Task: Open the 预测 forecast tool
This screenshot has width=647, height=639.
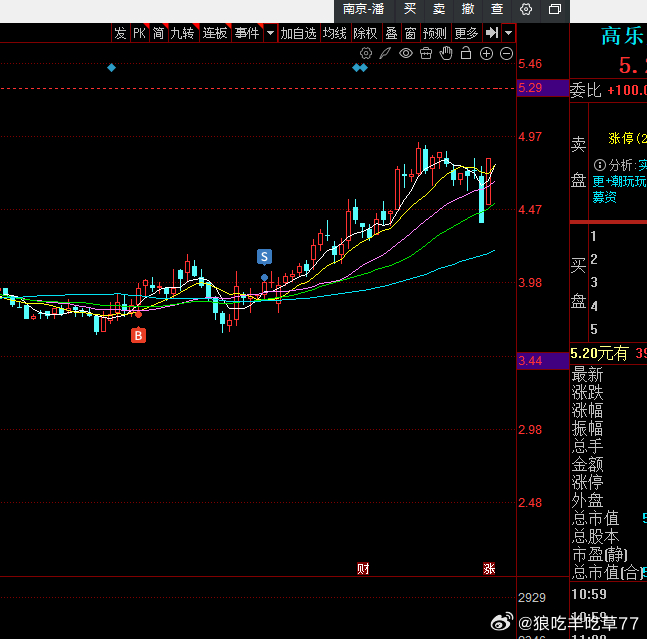Action: coord(434,33)
